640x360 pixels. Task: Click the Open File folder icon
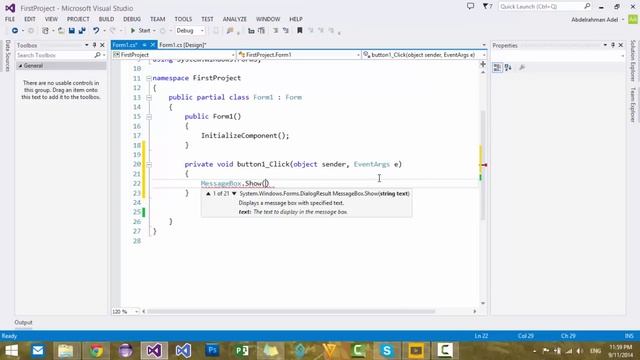click(61, 31)
